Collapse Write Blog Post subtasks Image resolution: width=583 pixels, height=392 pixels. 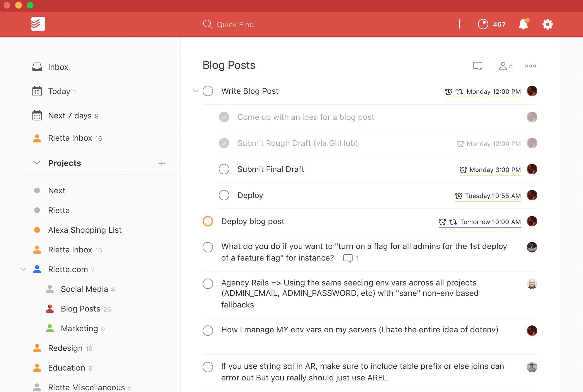[196, 91]
